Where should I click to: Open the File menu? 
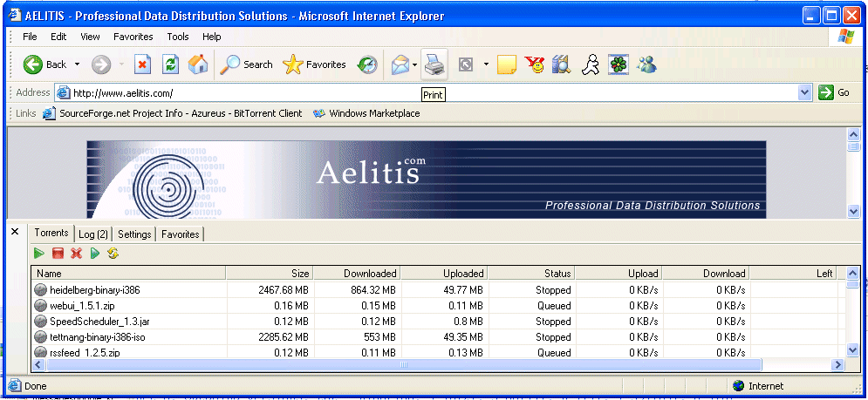[30, 37]
